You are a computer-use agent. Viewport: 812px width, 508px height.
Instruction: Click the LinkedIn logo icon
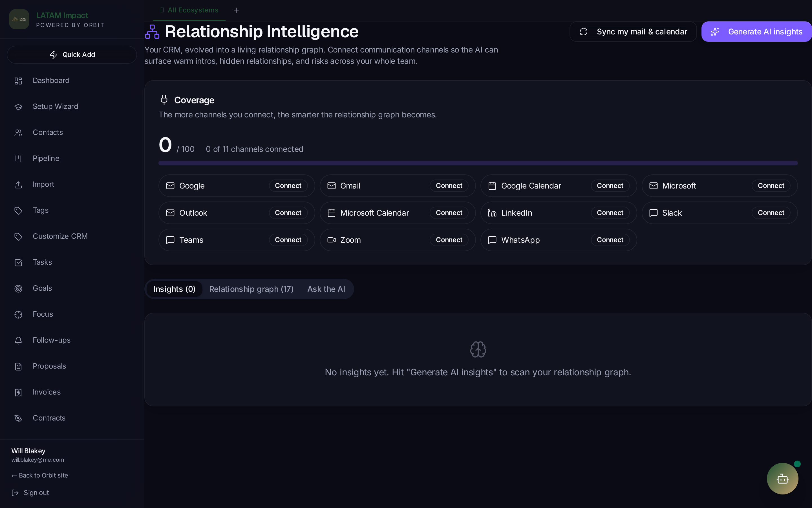coord(492,213)
